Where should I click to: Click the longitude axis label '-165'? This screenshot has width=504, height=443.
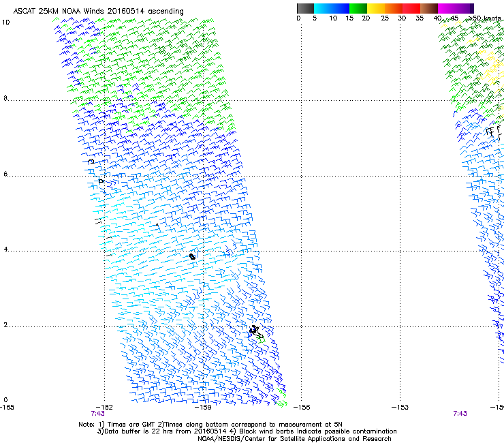(7, 408)
